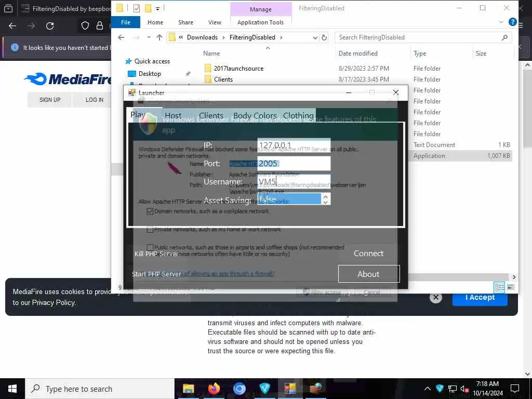
Task: Open the shield icon in system tray
Action: pyautogui.click(x=440, y=389)
